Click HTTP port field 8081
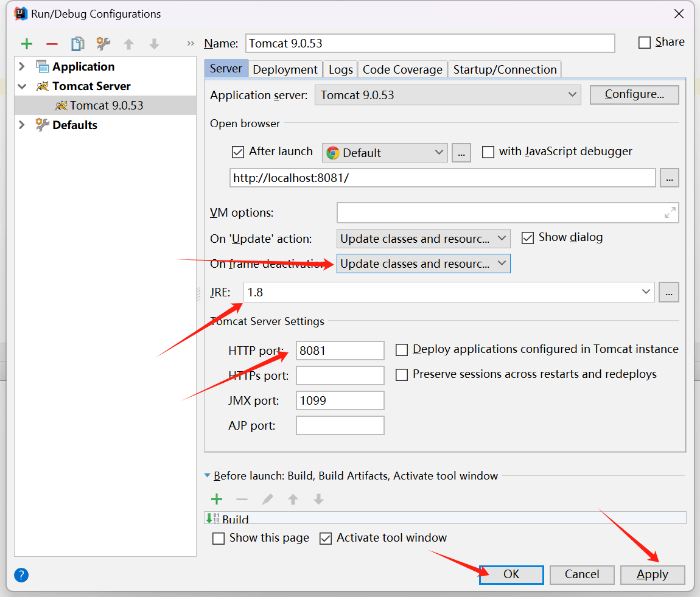700x597 pixels. click(x=340, y=351)
